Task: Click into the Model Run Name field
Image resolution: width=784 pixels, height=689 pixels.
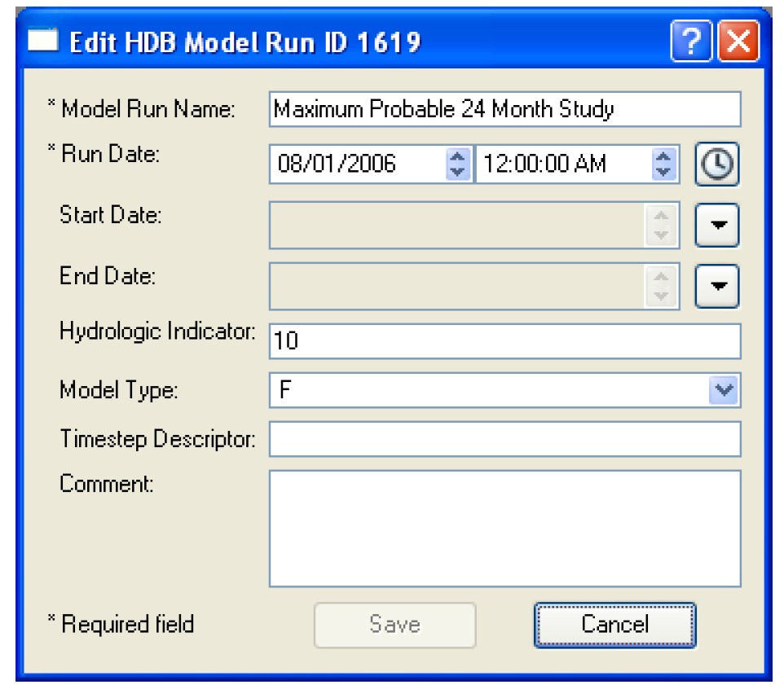Action: pos(504,109)
